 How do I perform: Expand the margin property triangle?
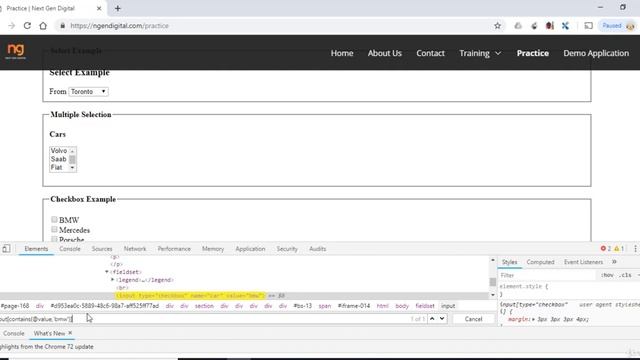pos(533,319)
